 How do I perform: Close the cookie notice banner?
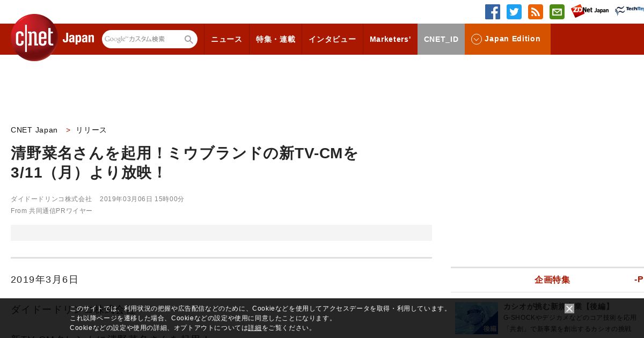tap(569, 308)
